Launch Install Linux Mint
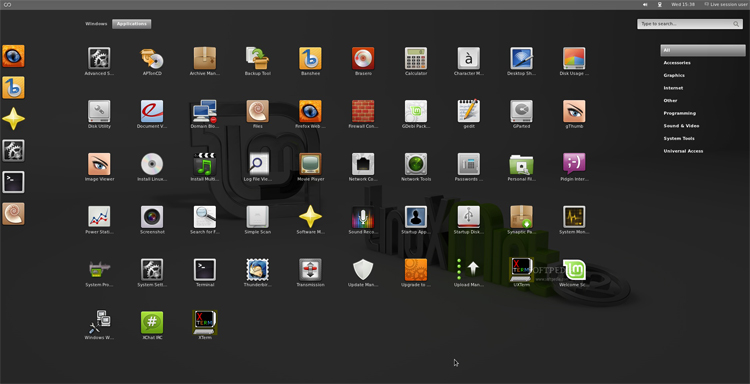750x384 pixels. [152, 164]
